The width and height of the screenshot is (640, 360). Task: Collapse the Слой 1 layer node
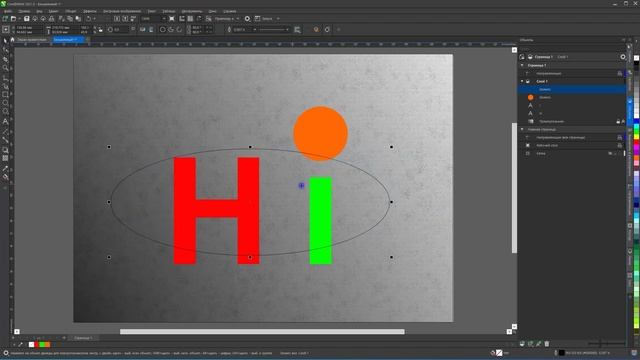tap(522, 81)
